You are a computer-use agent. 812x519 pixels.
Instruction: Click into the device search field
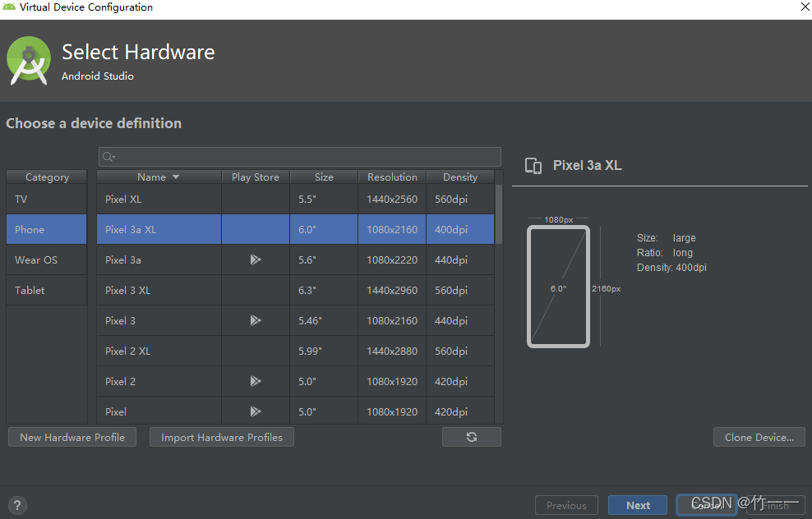(300, 157)
